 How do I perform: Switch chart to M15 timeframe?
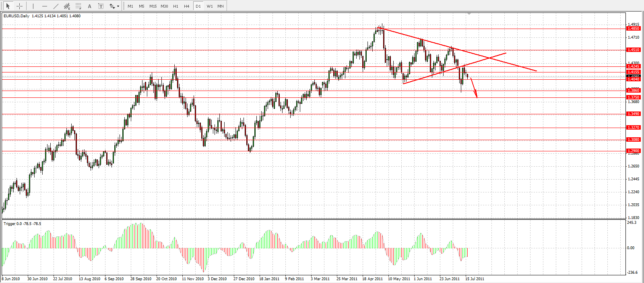pyautogui.click(x=153, y=6)
